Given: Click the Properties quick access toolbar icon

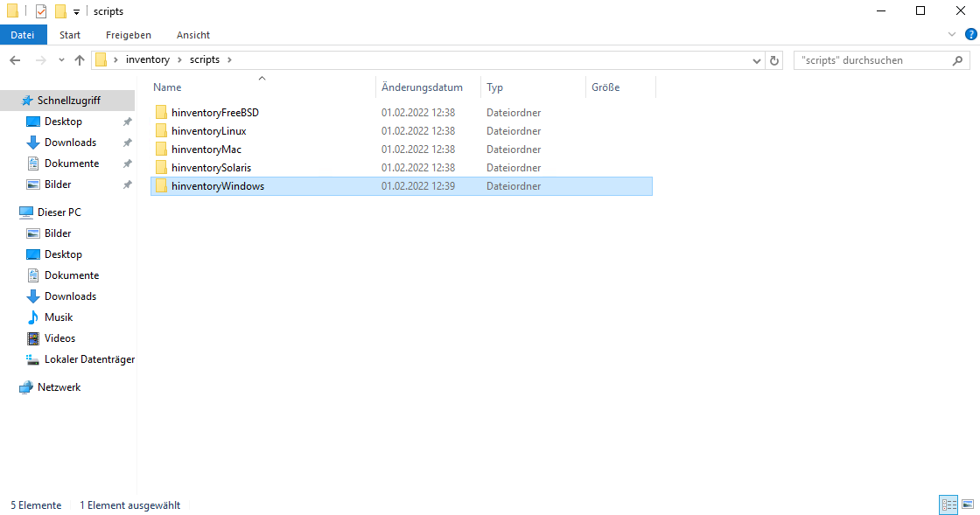Looking at the screenshot, I should 41,11.
